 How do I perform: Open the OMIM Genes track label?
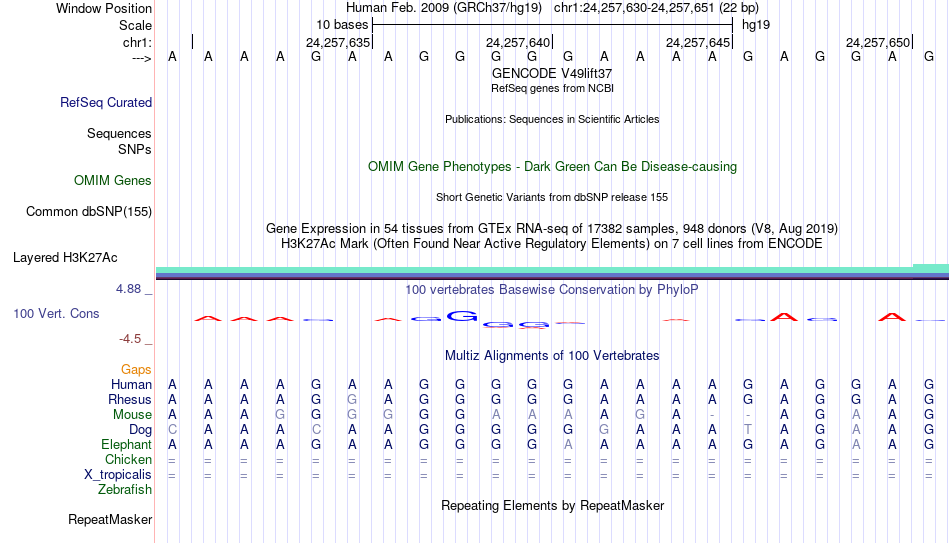click(x=113, y=181)
